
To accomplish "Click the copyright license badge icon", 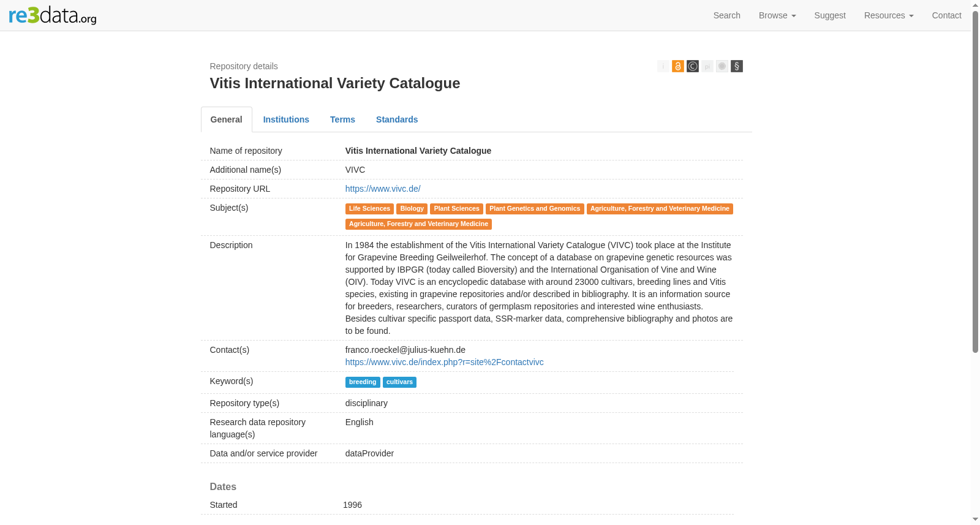I will click(693, 66).
